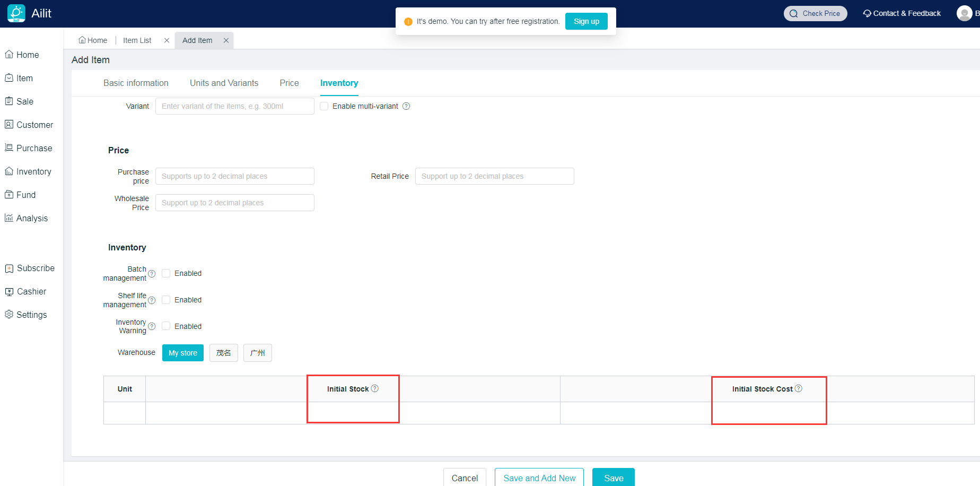Click help icon beside Inventory Warning
The width and height of the screenshot is (980, 486).
(152, 326)
